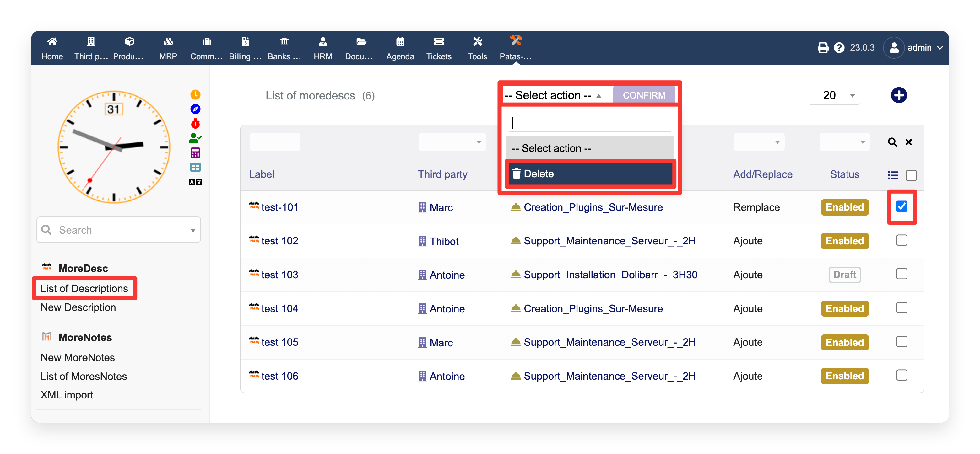The height and width of the screenshot is (454, 980).
Task: Open the MRP top menu
Action: tap(168, 48)
